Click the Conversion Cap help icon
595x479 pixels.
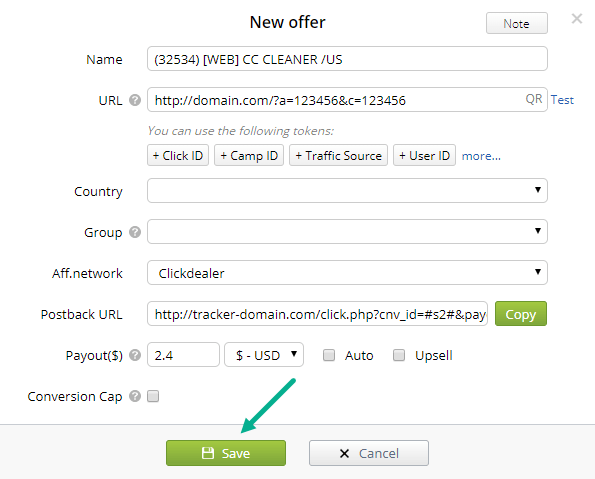click(x=135, y=396)
